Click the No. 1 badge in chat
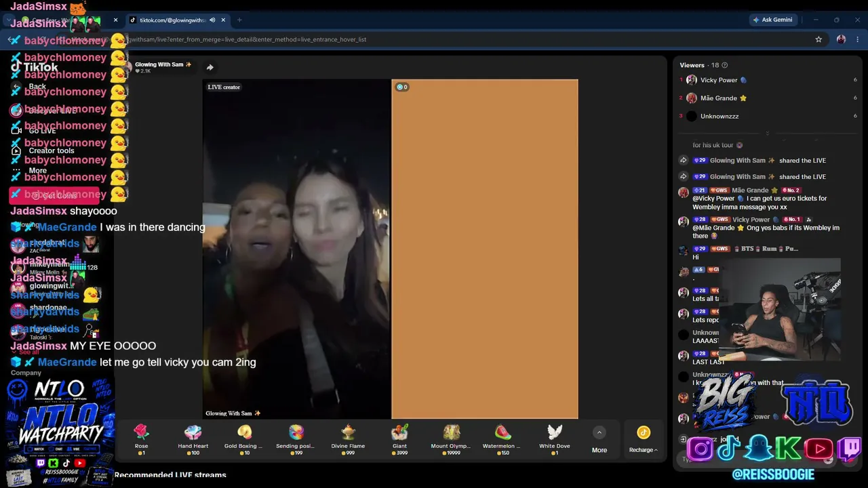Screen dimensions: 868x488 [792, 220]
